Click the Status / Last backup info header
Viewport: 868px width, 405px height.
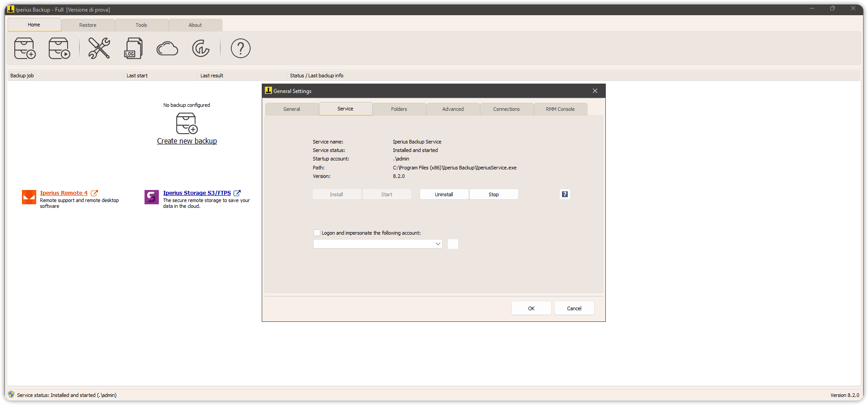coord(574,76)
